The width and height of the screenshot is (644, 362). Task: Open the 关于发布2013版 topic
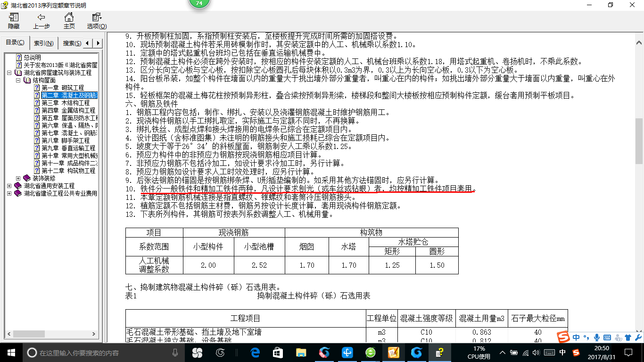click(60, 65)
